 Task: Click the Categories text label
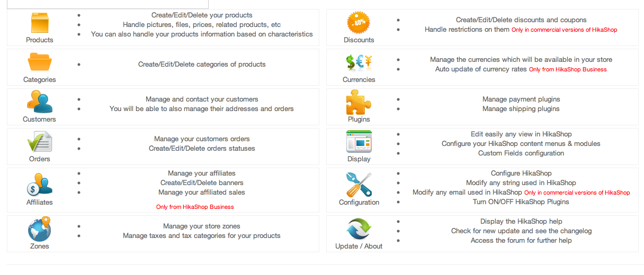tap(40, 79)
